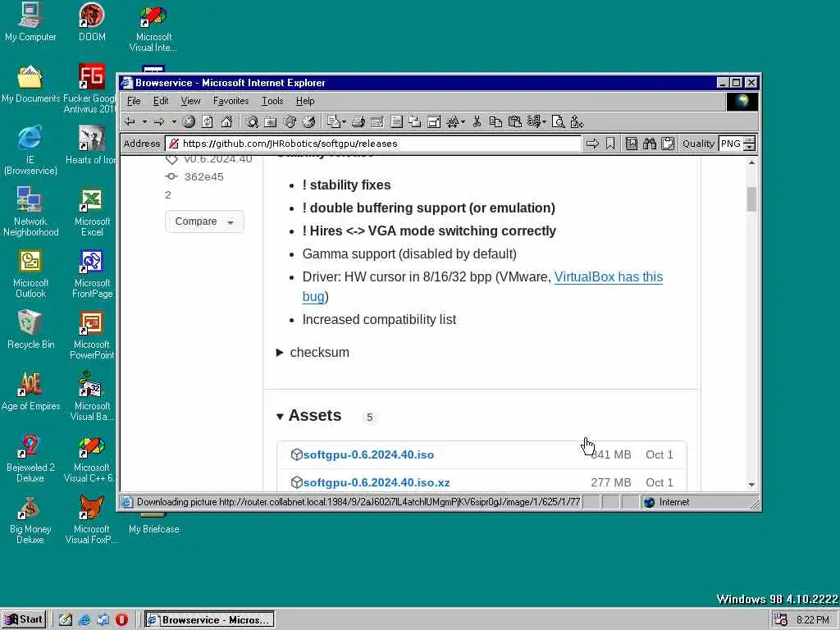Select the Microsoft PowerPoint shortcut

click(x=92, y=336)
